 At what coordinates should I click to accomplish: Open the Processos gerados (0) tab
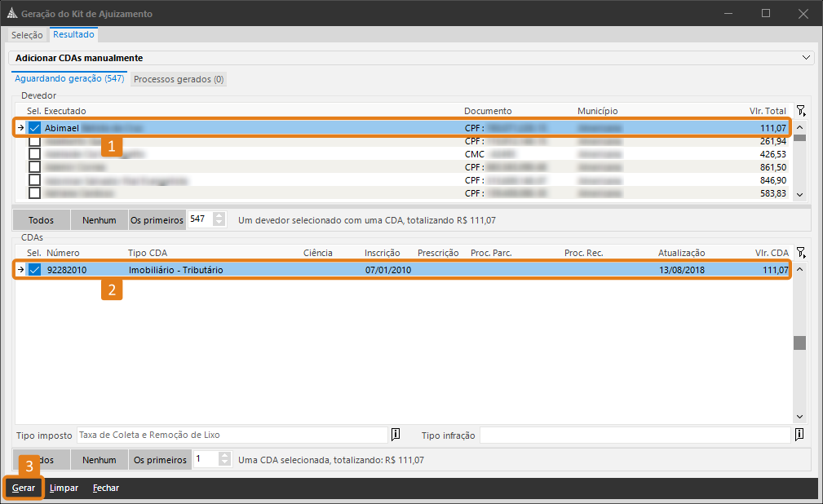tap(179, 79)
